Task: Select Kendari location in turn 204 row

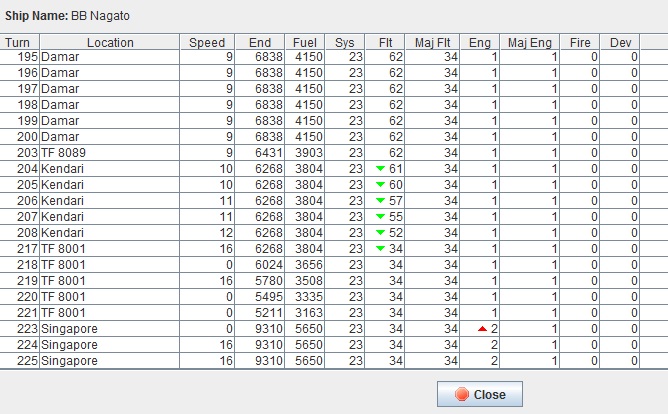Action: [x=109, y=169]
